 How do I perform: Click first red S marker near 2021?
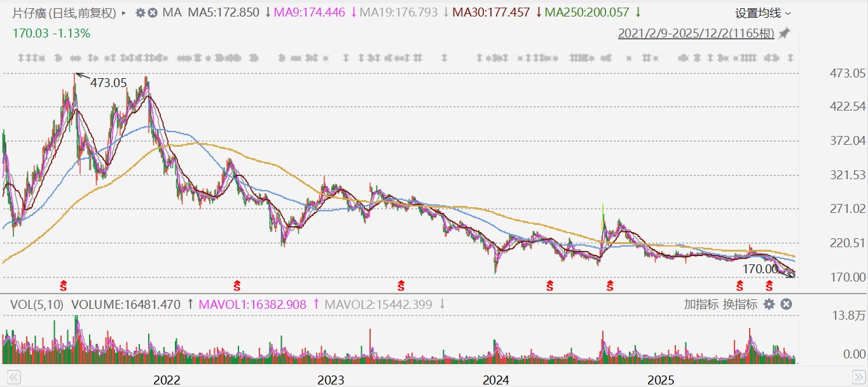[63, 285]
